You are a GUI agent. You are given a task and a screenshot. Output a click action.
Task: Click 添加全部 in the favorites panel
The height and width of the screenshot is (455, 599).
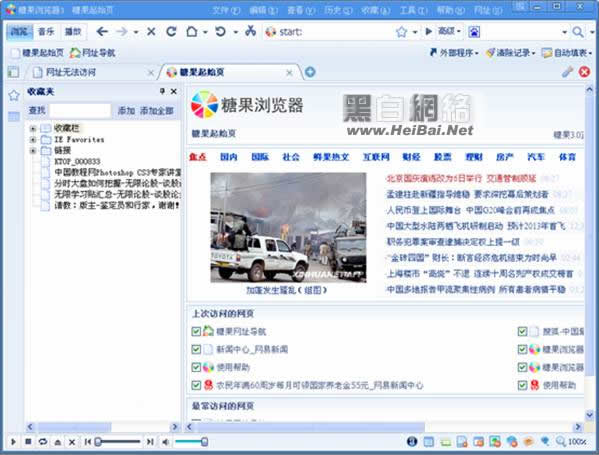pos(157,111)
